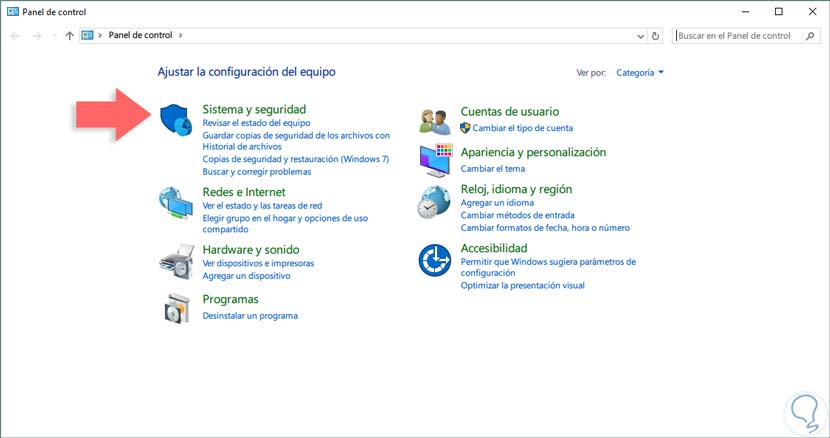
Task: Open Ver el estado y las tareas de red
Action: click(262, 205)
